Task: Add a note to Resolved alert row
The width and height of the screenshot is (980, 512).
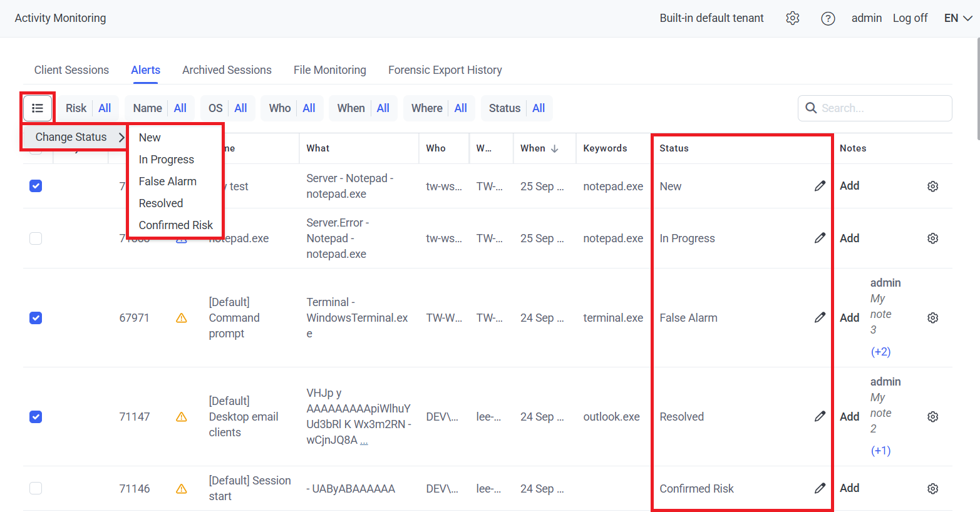Action: click(849, 417)
